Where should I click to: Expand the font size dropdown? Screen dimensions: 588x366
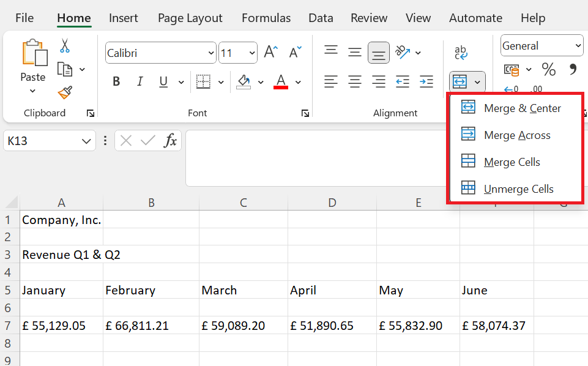point(251,53)
